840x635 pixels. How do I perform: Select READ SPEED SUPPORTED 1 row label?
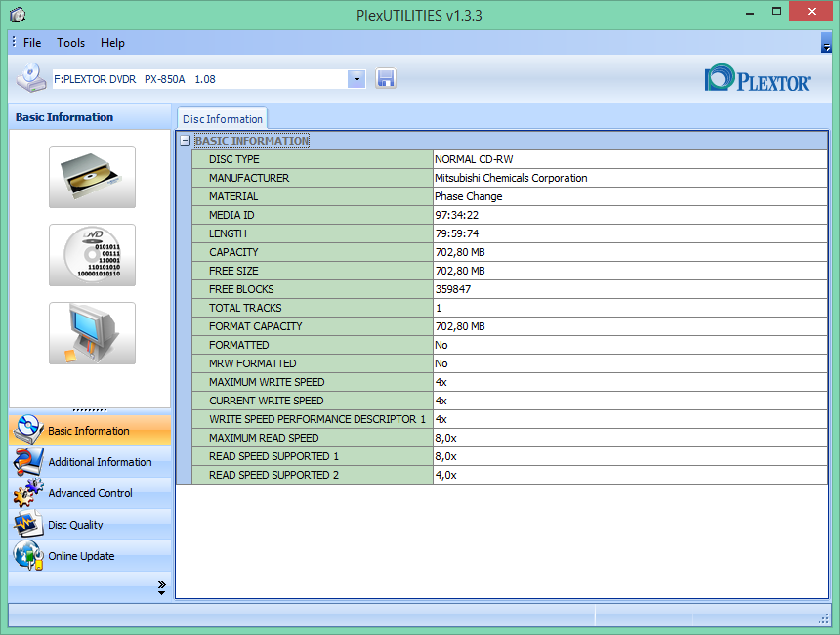[x=273, y=456]
